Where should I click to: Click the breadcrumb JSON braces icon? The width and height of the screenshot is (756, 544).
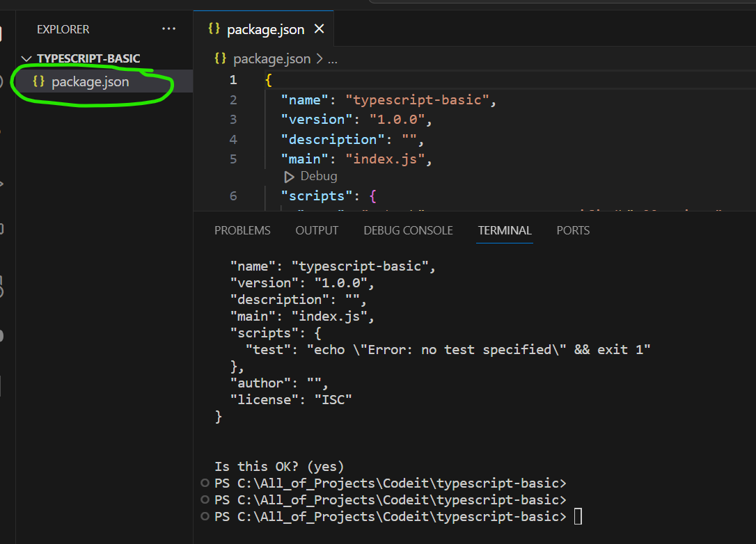tap(221, 58)
